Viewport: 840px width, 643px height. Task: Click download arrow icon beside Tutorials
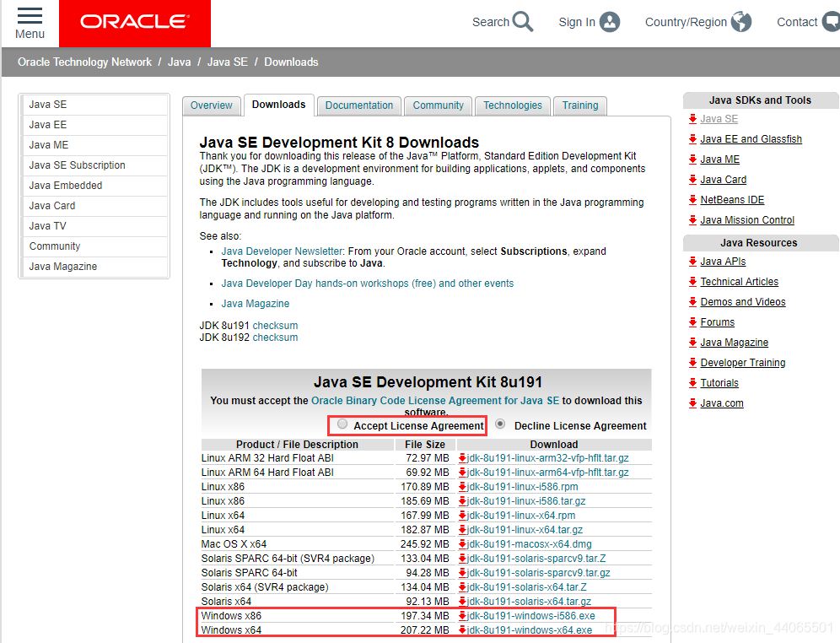pyautogui.click(x=692, y=383)
